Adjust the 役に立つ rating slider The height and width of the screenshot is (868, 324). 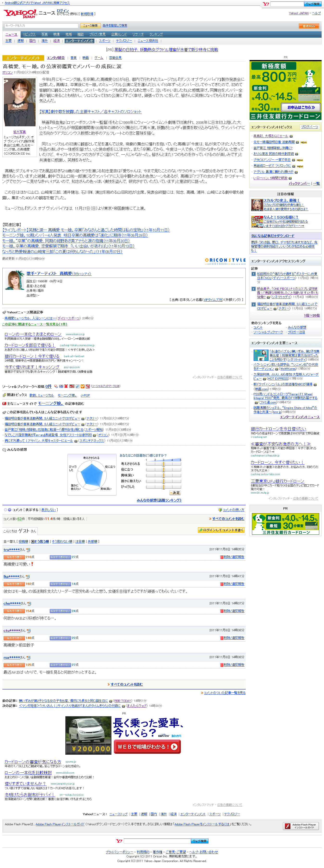point(164,470)
